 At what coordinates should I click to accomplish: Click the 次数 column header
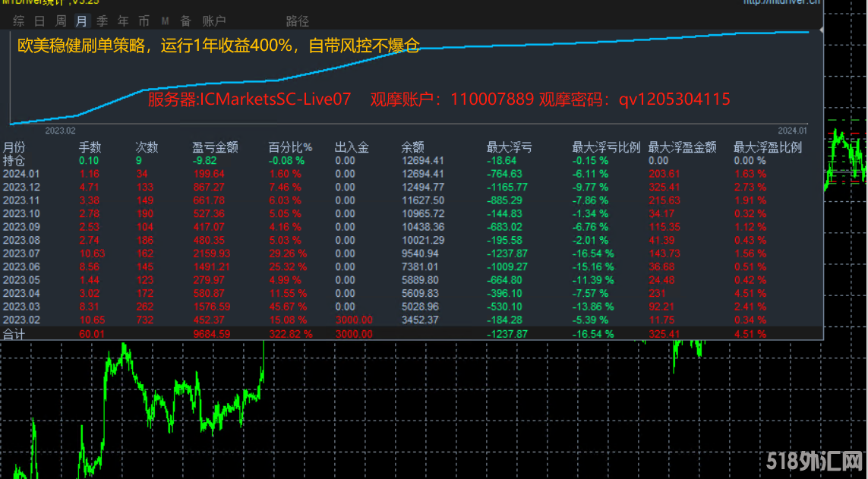[x=147, y=147]
